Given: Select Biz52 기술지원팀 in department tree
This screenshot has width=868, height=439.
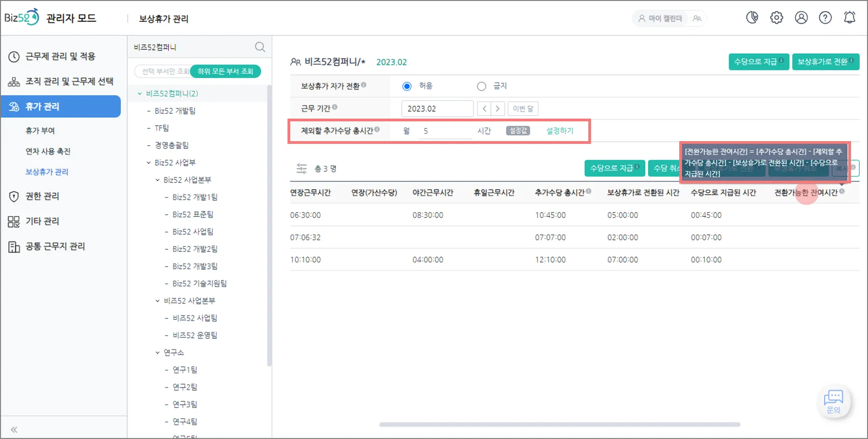Looking at the screenshot, I should click(200, 284).
